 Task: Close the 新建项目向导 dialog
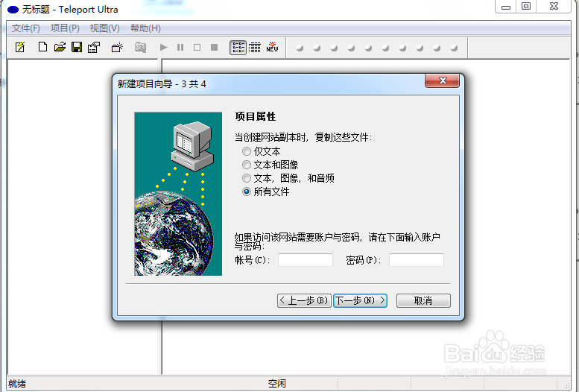coord(443,80)
